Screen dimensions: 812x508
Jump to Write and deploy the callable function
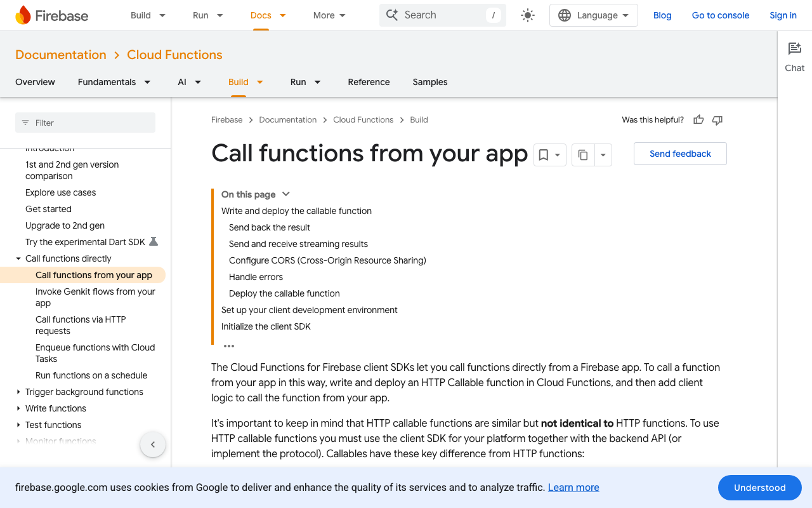[x=296, y=211]
